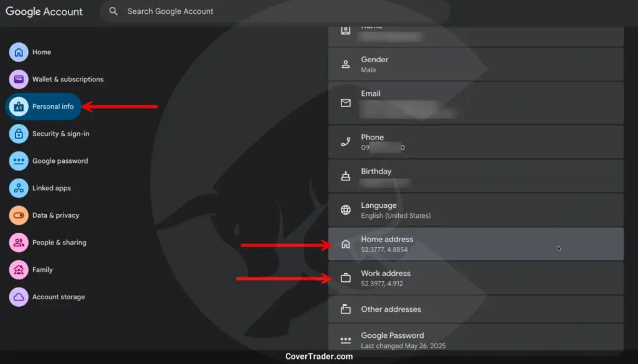Click the Wallet & subscriptions card icon

coord(19,79)
